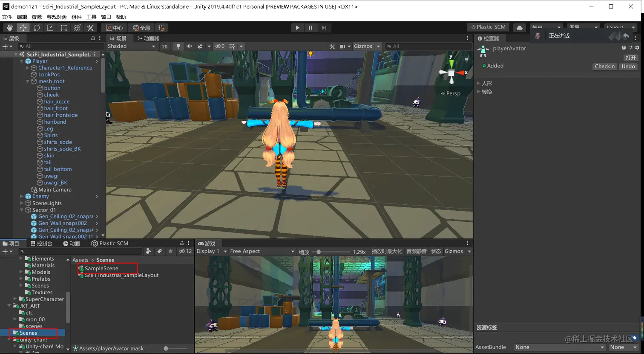The width and height of the screenshot is (644, 354).
Task: Open the Scene view panel options menu
Action: [467, 38]
